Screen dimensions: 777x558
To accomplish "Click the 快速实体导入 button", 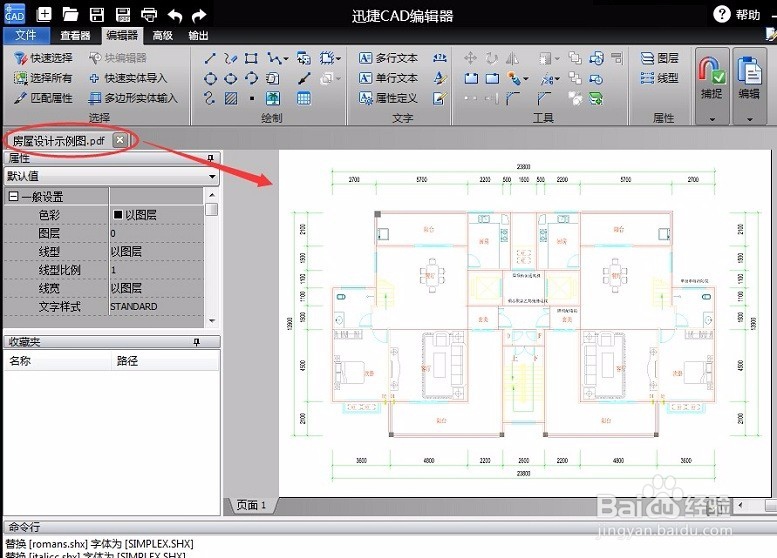I will coord(128,78).
